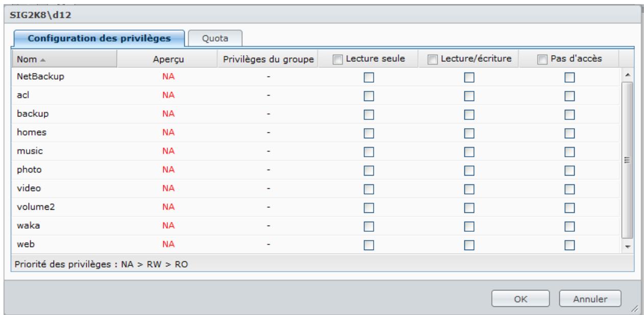Enable Pas d'accès for NetBackup
This screenshot has height=315, width=644.
(569, 78)
